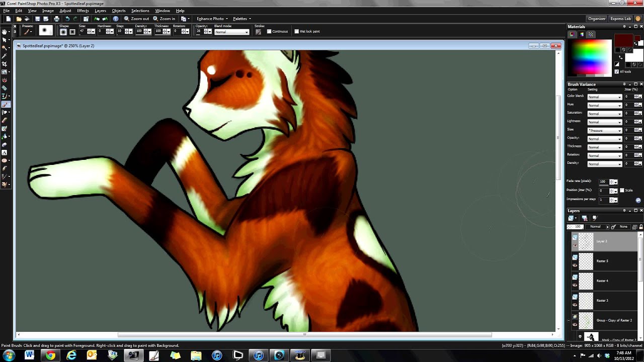Click the white background color swatch
Viewport: 644px width, 362px height.
[x=633, y=55]
